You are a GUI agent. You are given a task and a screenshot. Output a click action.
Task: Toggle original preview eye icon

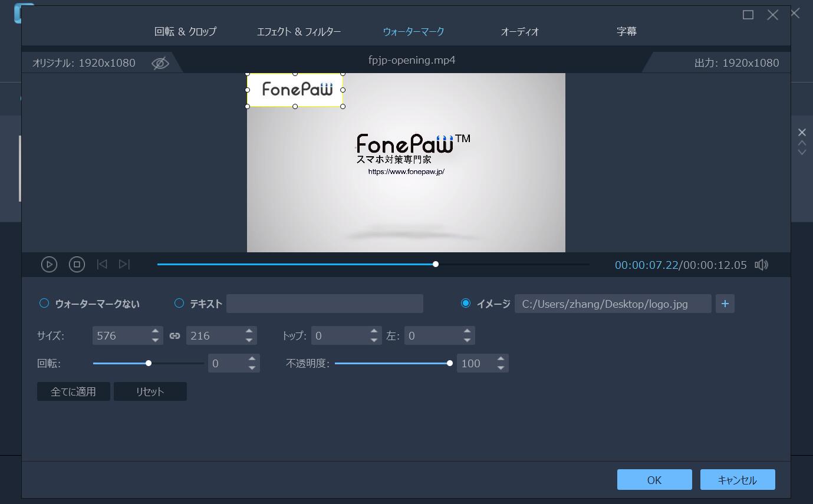point(160,63)
